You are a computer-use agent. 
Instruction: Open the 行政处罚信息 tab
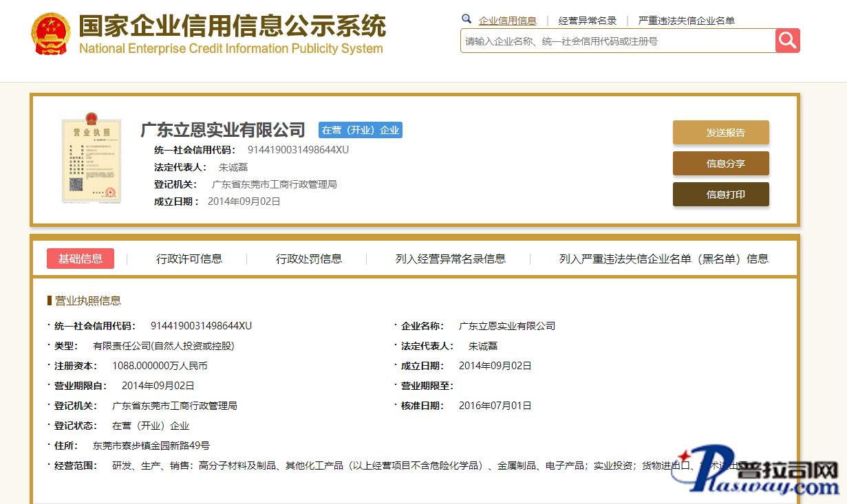[x=309, y=259]
